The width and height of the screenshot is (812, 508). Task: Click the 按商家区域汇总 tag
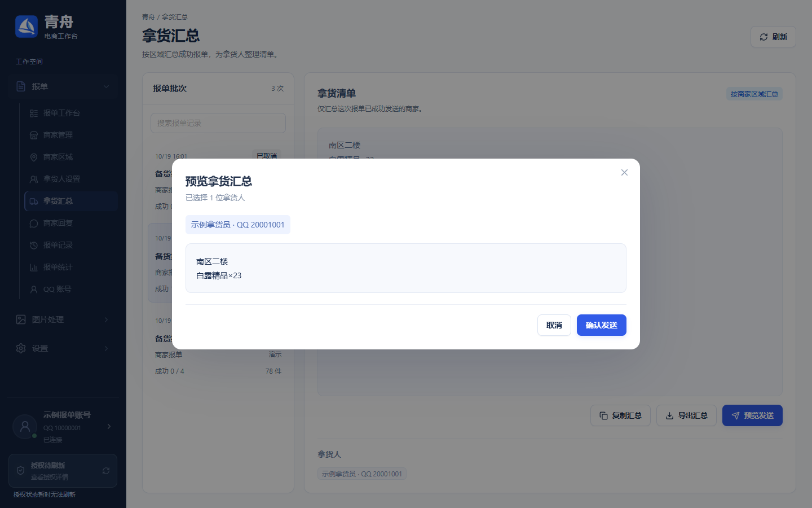click(754, 94)
